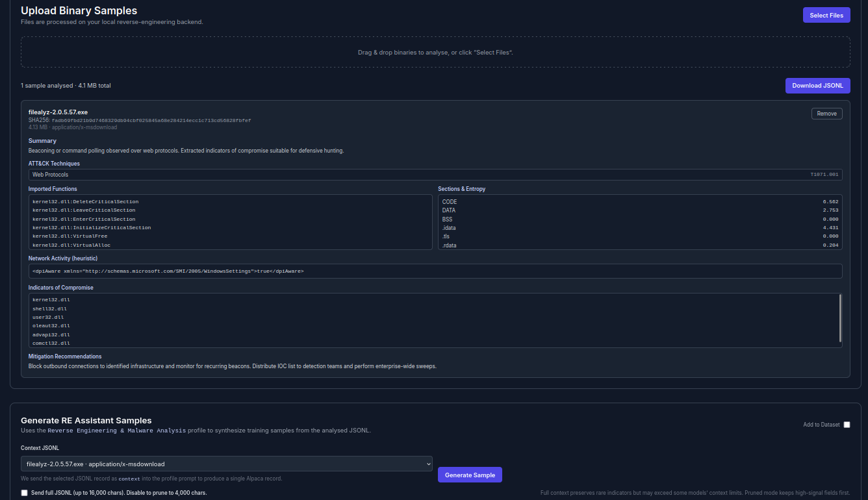Open the Context JSONL dropdown

(x=226, y=463)
